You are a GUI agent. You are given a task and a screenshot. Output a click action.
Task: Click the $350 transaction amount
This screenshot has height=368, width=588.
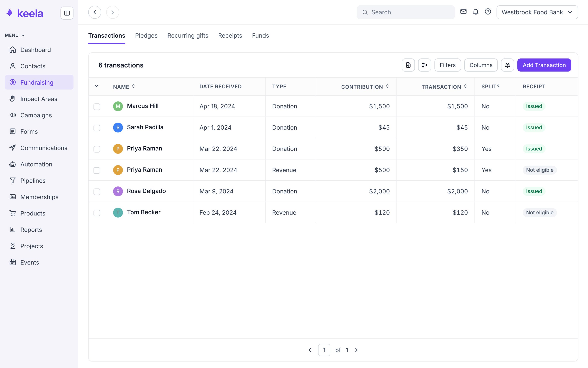point(460,149)
